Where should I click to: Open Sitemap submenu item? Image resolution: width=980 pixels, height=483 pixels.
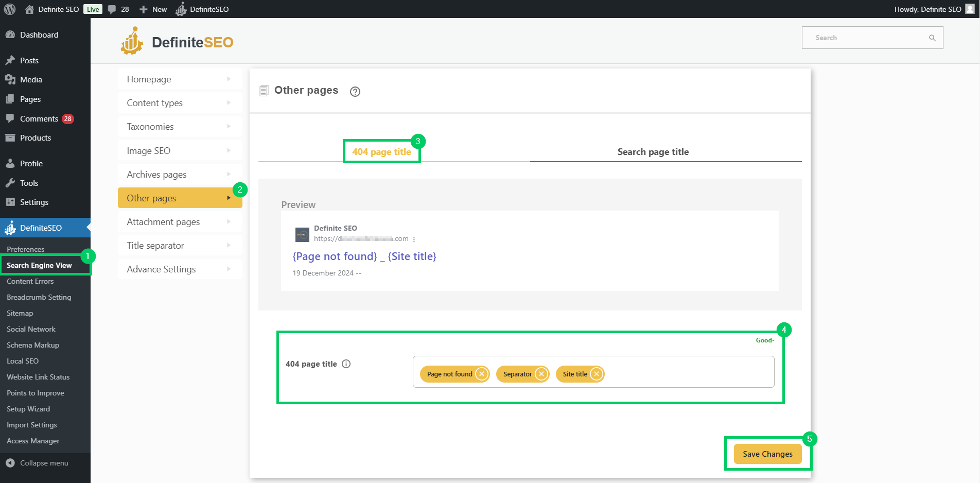pyautogui.click(x=20, y=313)
